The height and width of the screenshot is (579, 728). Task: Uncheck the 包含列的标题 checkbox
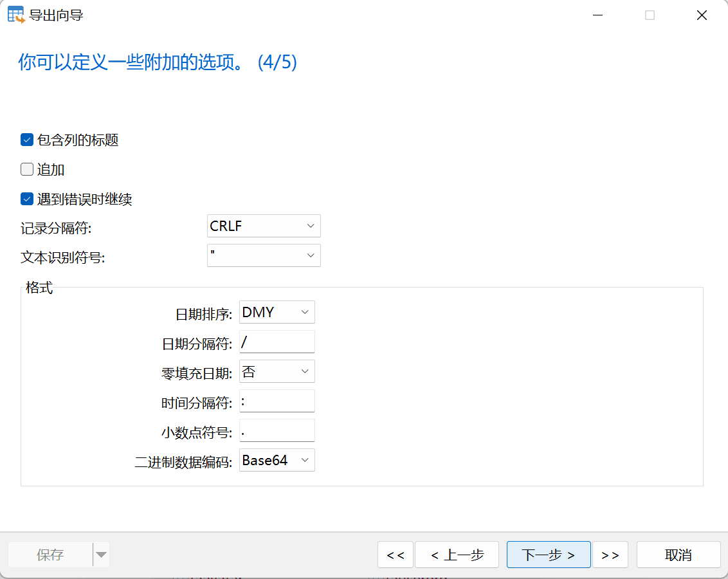tap(26, 139)
